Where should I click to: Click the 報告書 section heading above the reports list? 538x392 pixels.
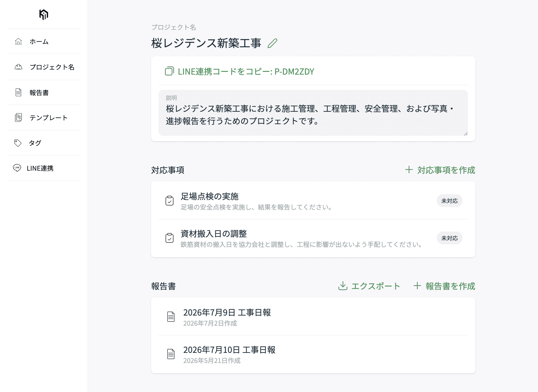[164, 286]
